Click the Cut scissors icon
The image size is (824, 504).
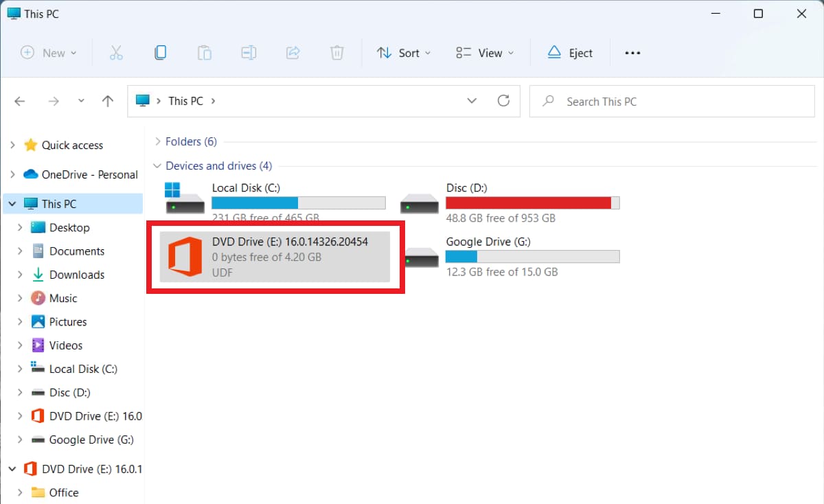point(116,53)
